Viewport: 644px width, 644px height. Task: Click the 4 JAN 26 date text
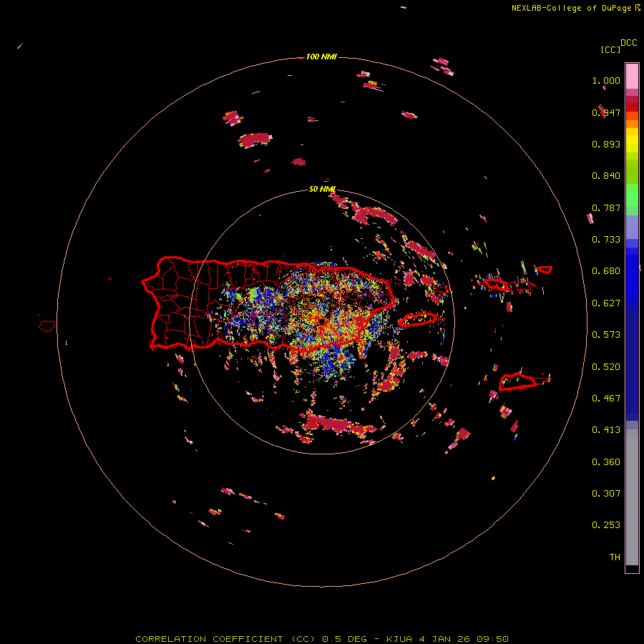point(445,639)
